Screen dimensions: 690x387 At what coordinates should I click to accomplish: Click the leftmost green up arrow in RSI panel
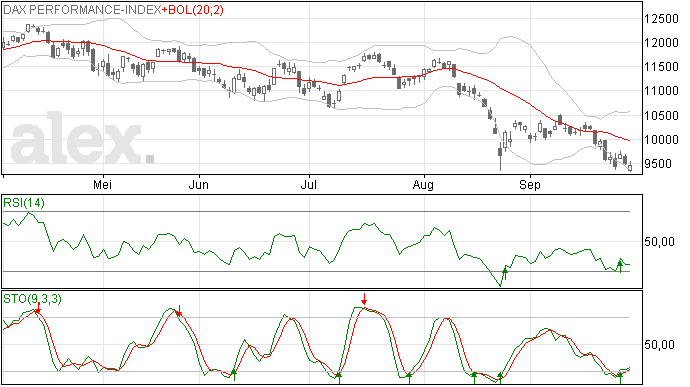(505, 273)
